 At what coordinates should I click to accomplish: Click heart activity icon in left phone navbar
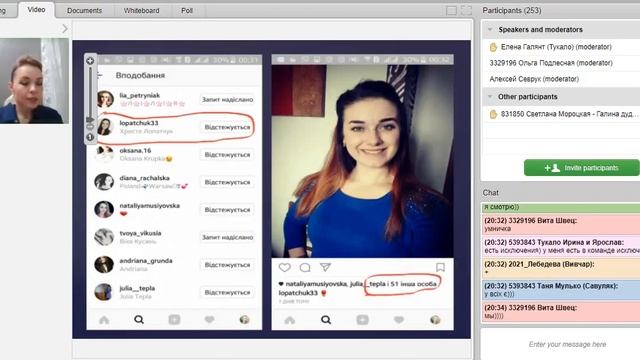[209, 320]
